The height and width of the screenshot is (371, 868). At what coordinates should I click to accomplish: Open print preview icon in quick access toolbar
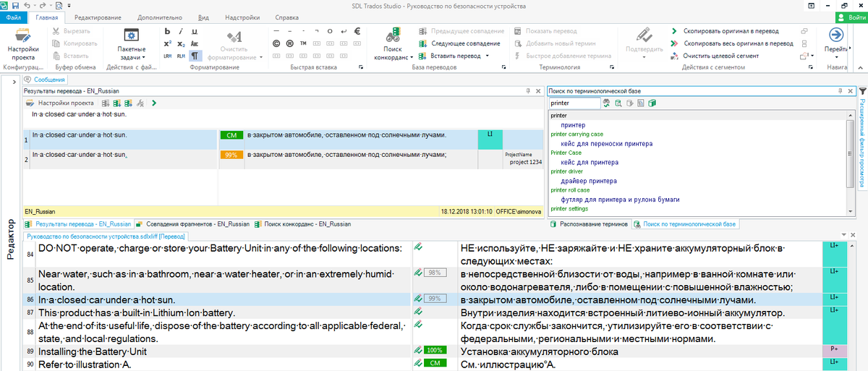(x=58, y=5)
